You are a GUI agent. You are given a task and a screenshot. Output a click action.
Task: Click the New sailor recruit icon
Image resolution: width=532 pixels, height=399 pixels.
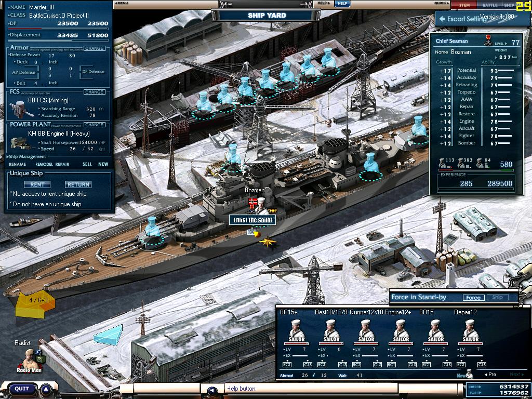pos(466,375)
